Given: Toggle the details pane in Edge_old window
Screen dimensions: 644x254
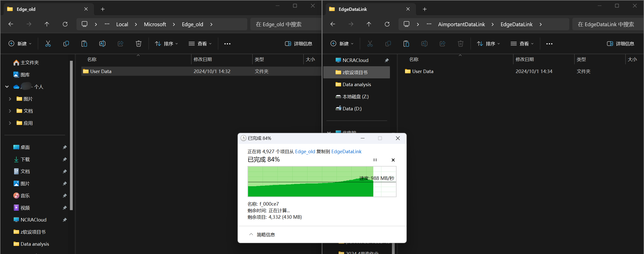Looking at the screenshot, I should pyautogui.click(x=299, y=44).
